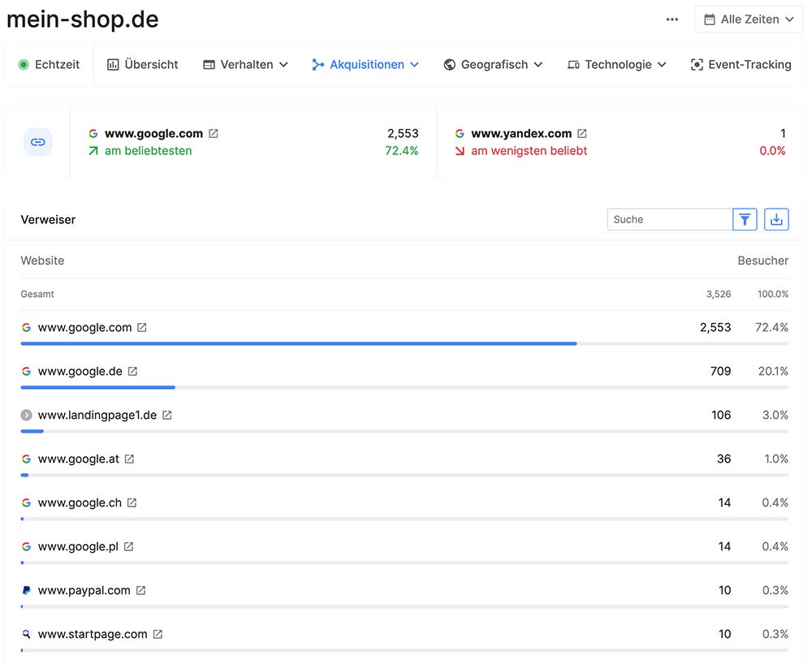Open the external link for www.yandex.com
812x664 pixels.
pos(581,133)
